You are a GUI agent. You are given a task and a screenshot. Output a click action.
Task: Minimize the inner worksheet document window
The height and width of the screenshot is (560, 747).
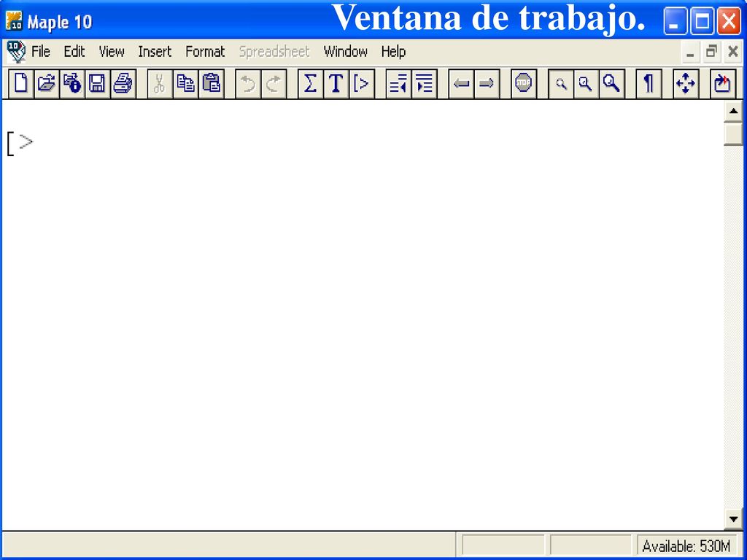[690, 52]
